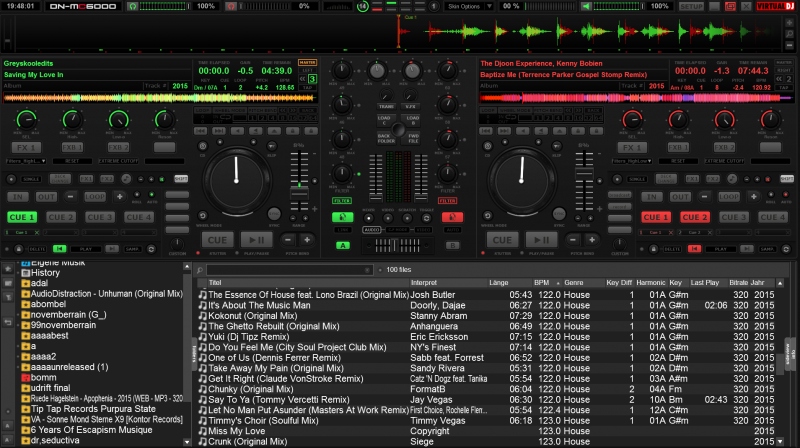Set loop IN on left deck

pyautogui.click(x=18, y=197)
